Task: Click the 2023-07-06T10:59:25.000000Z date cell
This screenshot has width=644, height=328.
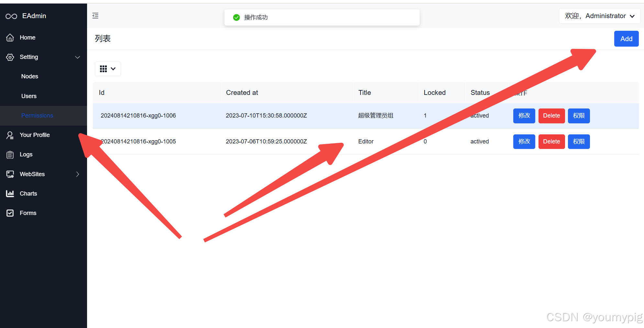Action: (x=266, y=141)
